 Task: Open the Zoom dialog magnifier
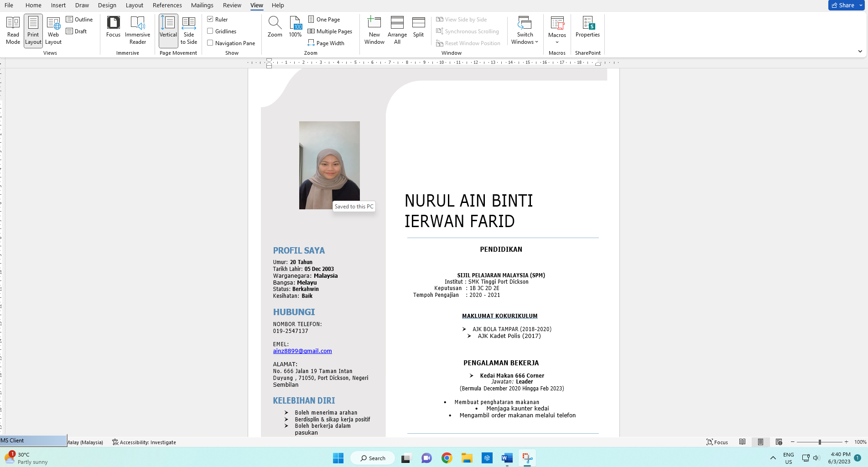click(x=275, y=27)
